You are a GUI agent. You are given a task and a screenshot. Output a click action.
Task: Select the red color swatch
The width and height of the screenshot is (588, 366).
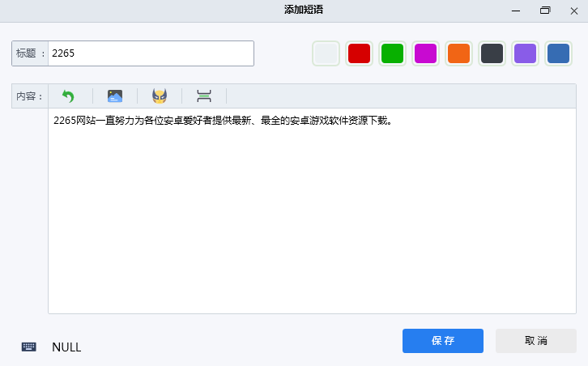(359, 53)
